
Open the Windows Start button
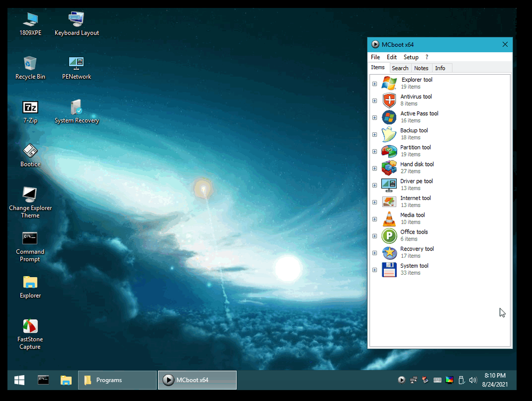coord(20,380)
